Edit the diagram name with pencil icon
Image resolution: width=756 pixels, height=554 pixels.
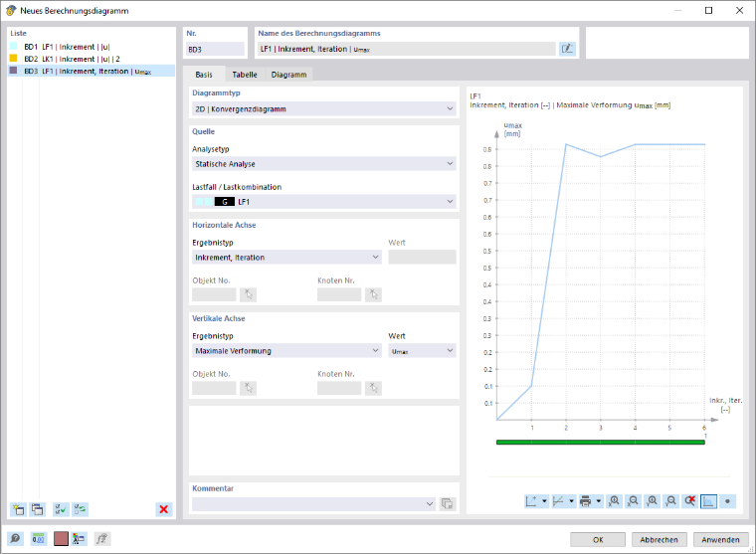(x=567, y=49)
